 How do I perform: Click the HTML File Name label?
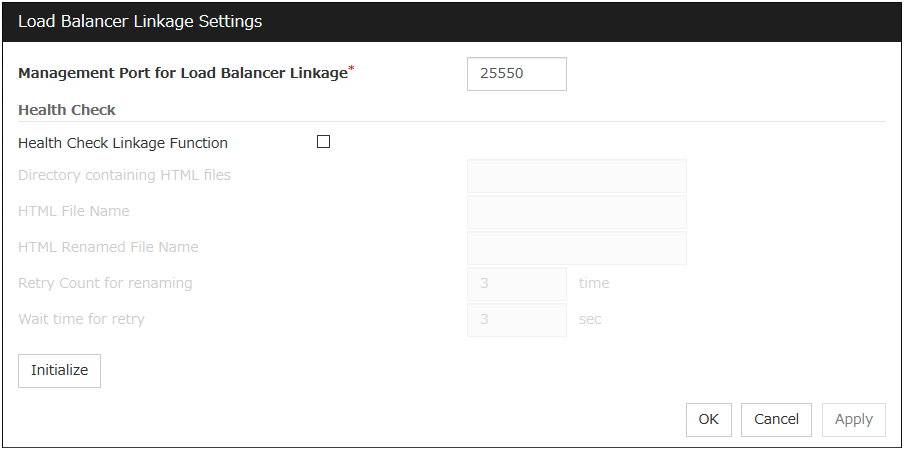73,211
